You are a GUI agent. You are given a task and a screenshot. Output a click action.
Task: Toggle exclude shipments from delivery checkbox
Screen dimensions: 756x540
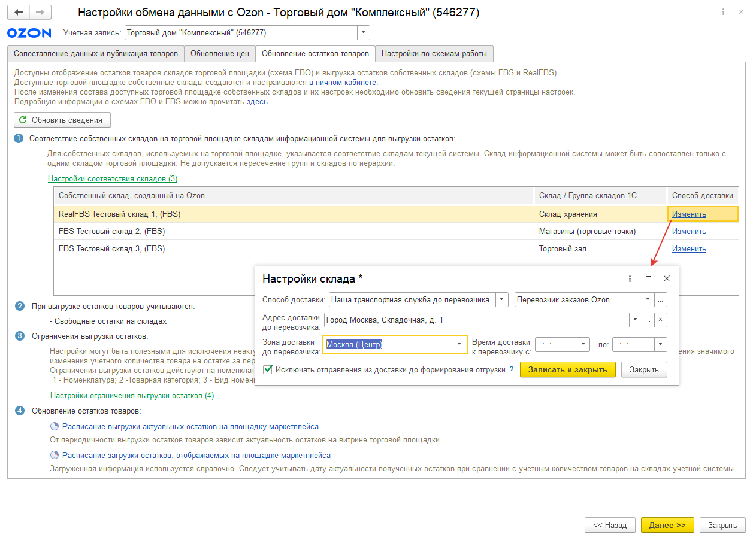(x=268, y=370)
